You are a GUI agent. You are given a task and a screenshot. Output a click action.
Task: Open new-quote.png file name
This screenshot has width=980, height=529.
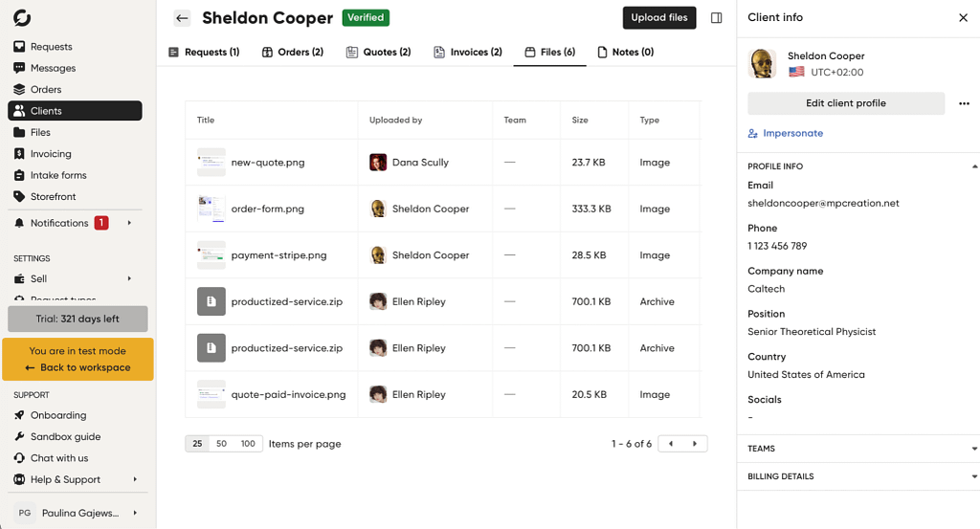pyautogui.click(x=268, y=163)
